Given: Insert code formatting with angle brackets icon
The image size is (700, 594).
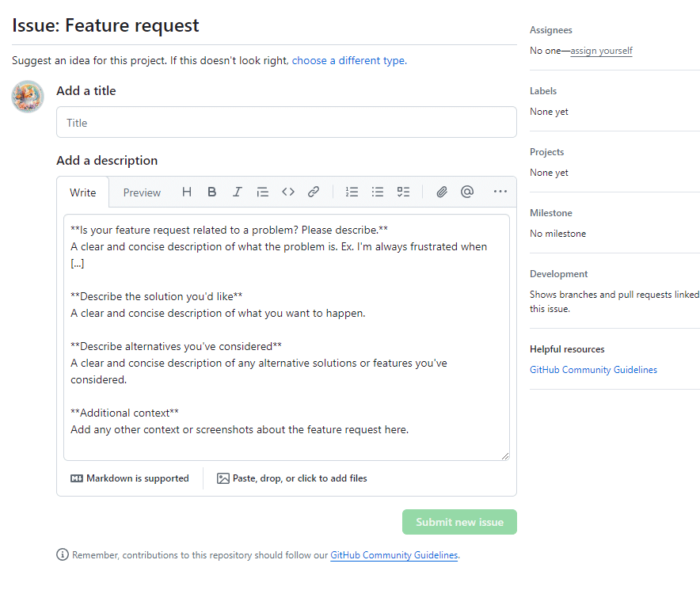Looking at the screenshot, I should click(288, 192).
